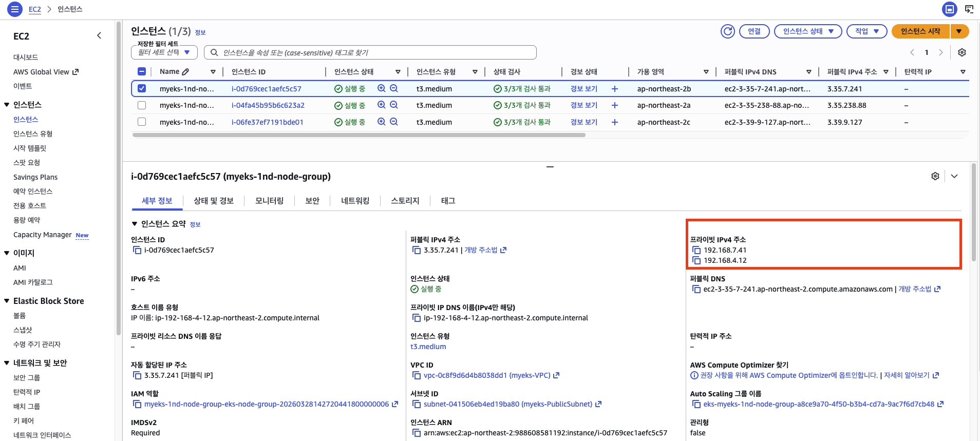This screenshot has height=441, width=980.
Task: Sort by 가용 영역 column
Action: (706, 72)
